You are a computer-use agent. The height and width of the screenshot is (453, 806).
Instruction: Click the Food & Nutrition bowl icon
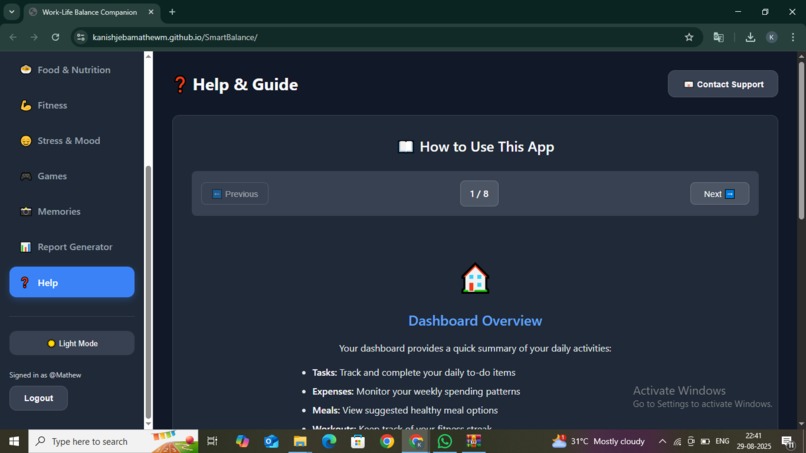click(26, 69)
